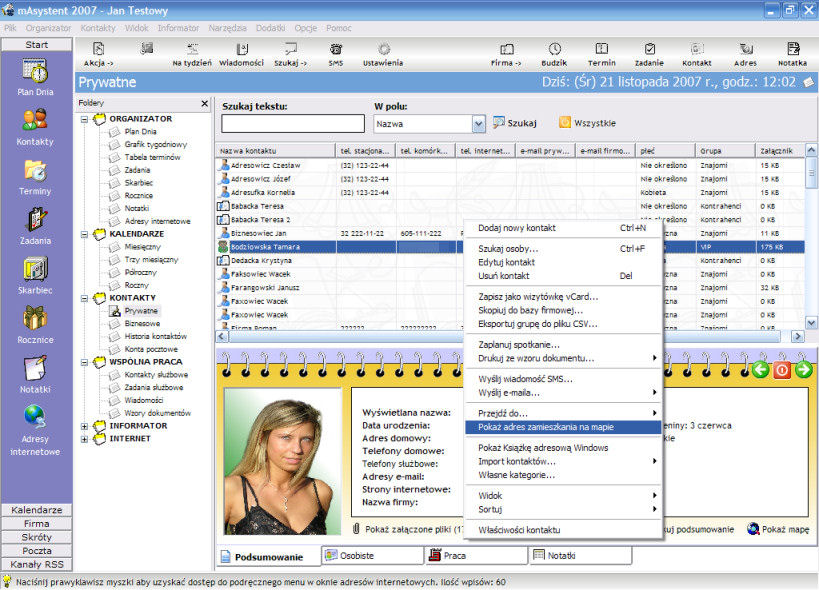Click the Wszystkie button

[587, 123]
